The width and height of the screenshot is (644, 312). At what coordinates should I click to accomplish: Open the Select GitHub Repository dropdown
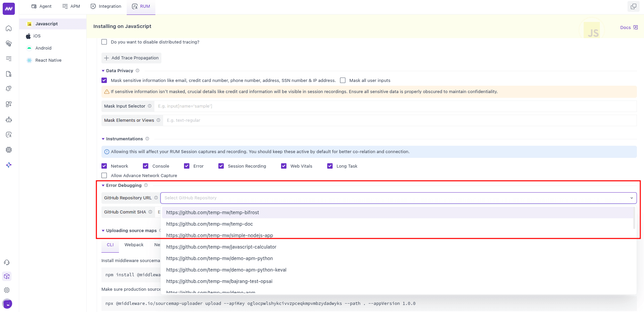tap(398, 198)
